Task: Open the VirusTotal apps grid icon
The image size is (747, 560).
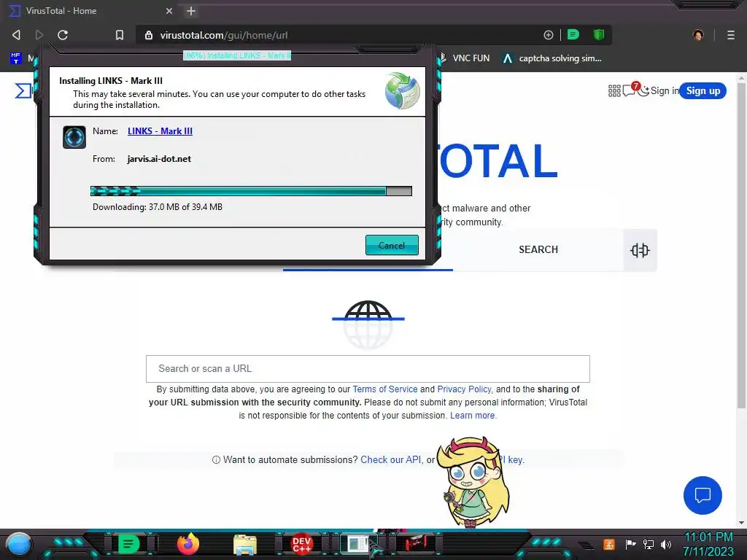Action: [614, 91]
